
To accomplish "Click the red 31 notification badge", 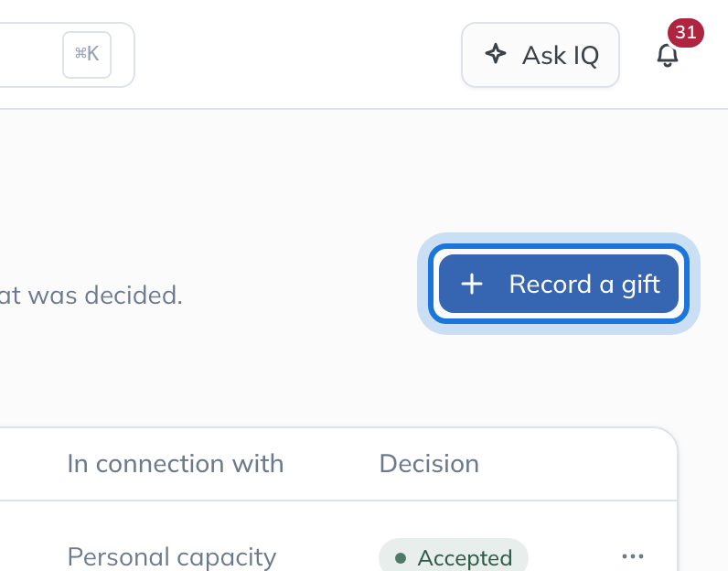I will 685,33.
